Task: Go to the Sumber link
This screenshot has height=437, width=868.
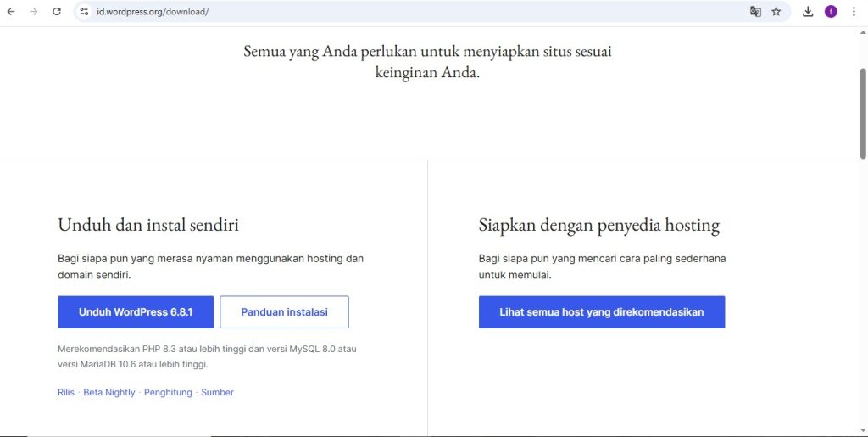Action: tap(217, 392)
